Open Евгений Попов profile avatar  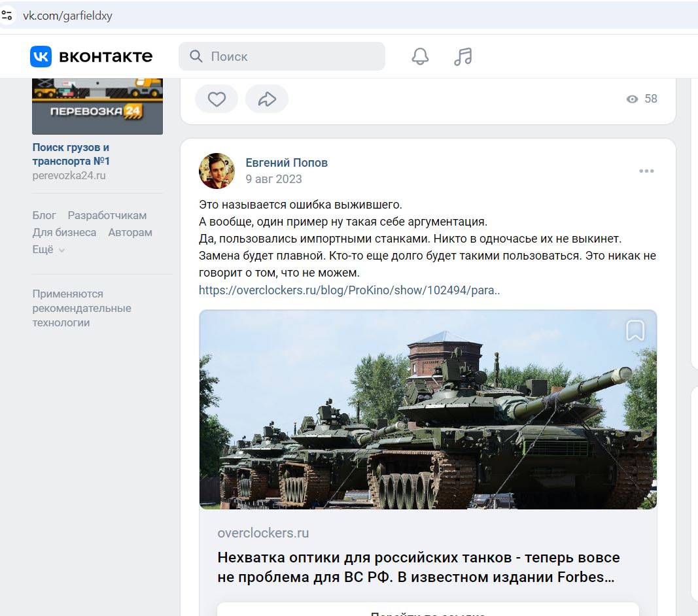point(217,171)
